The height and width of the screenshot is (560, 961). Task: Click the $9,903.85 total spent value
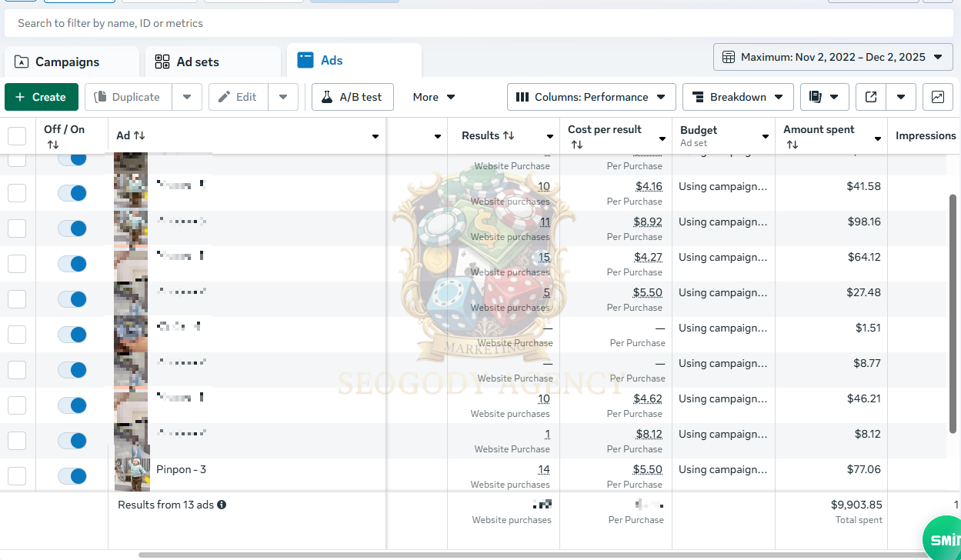pos(856,505)
